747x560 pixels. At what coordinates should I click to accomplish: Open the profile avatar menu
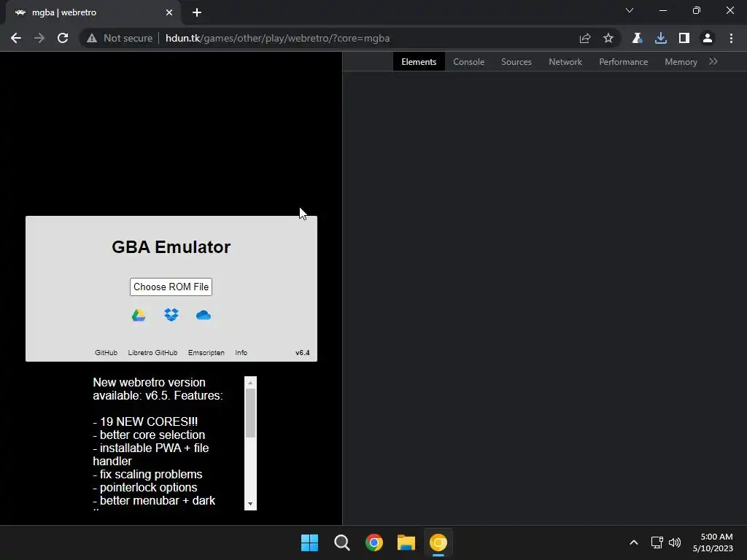pyautogui.click(x=708, y=38)
